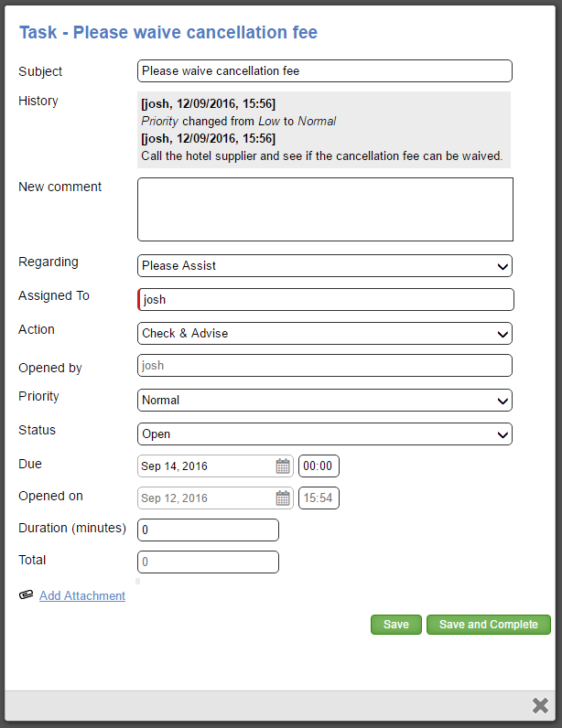
Task: Click the Opened on time field
Action: 319,498
